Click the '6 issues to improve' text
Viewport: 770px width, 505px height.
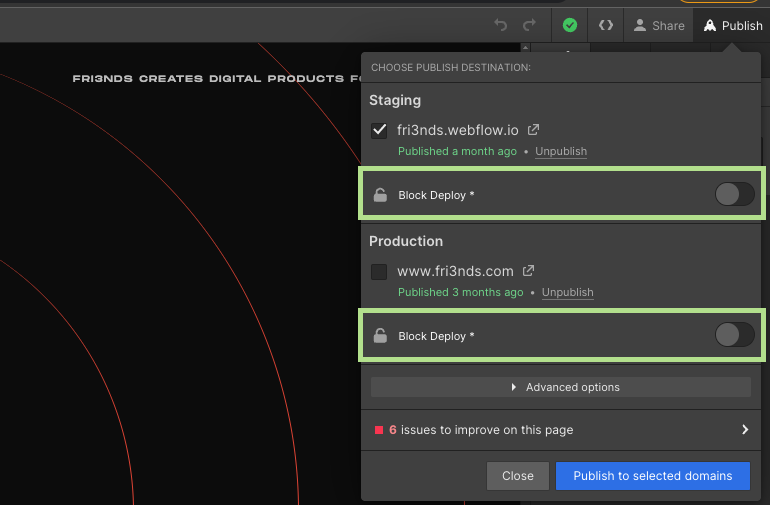click(481, 430)
